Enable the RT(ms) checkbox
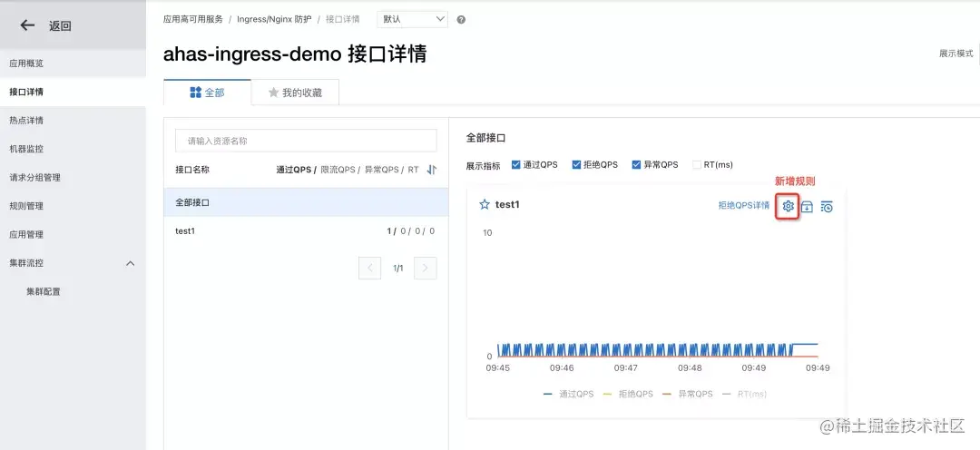This screenshot has height=450, width=980. [x=697, y=165]
